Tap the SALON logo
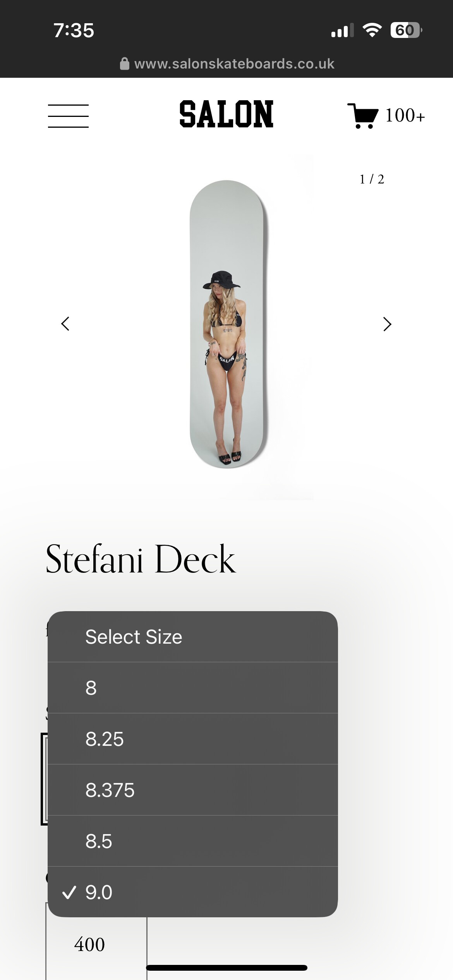Screen dimensions: 453x980 tap(226, 114)
